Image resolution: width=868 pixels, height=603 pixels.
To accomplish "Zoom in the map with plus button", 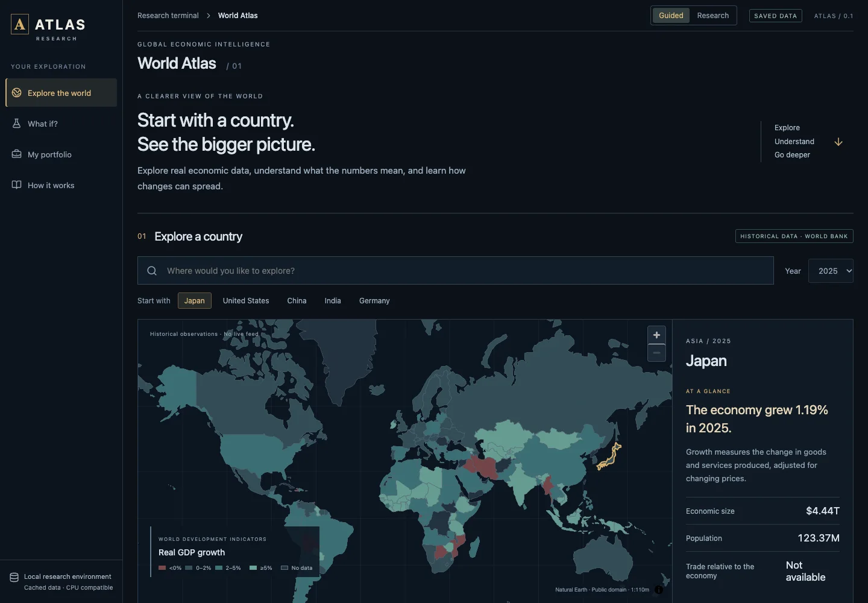I will pos(656,335).
